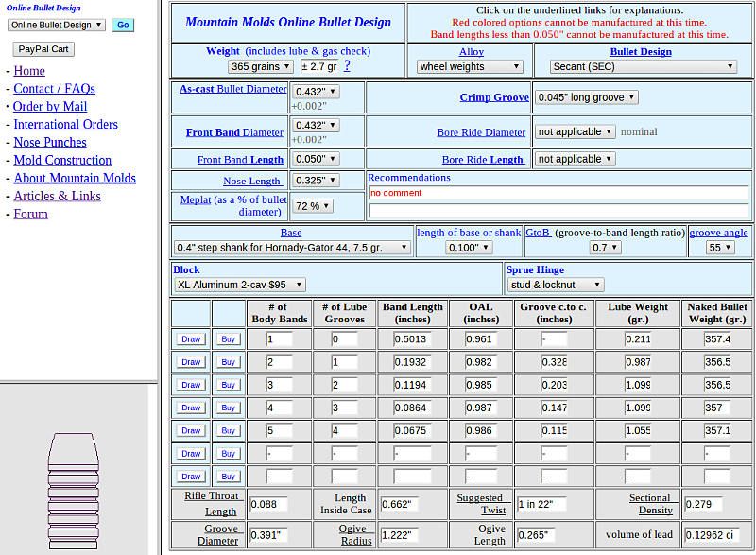The width and height of the screenshot is (756, 555).
Task: Click the Crimp Groove explanation link
Action: pyautogui.click(x=494, y=97)
